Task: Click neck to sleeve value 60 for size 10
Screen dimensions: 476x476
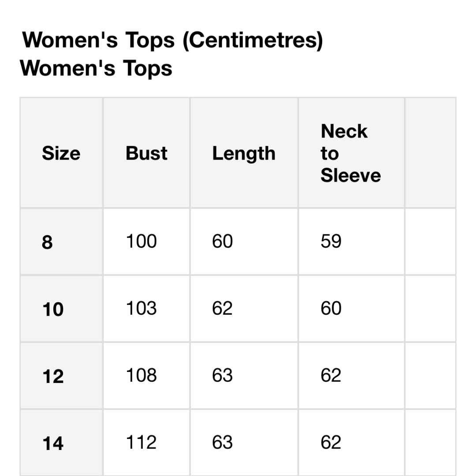Action: click(x=331, y=309)
